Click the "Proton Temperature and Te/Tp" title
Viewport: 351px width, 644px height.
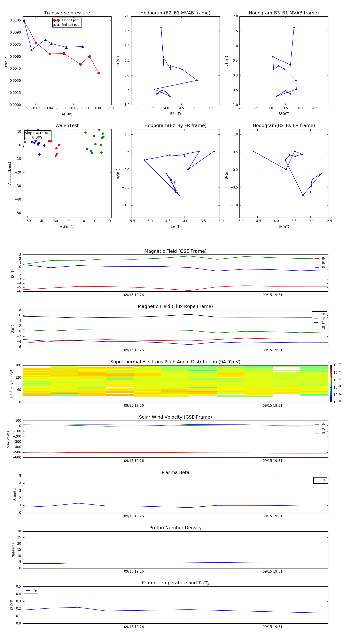[175, 583]
